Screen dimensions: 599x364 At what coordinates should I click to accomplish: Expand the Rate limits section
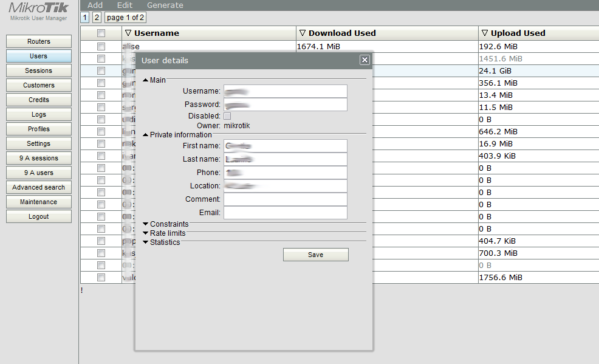point(145,232)
